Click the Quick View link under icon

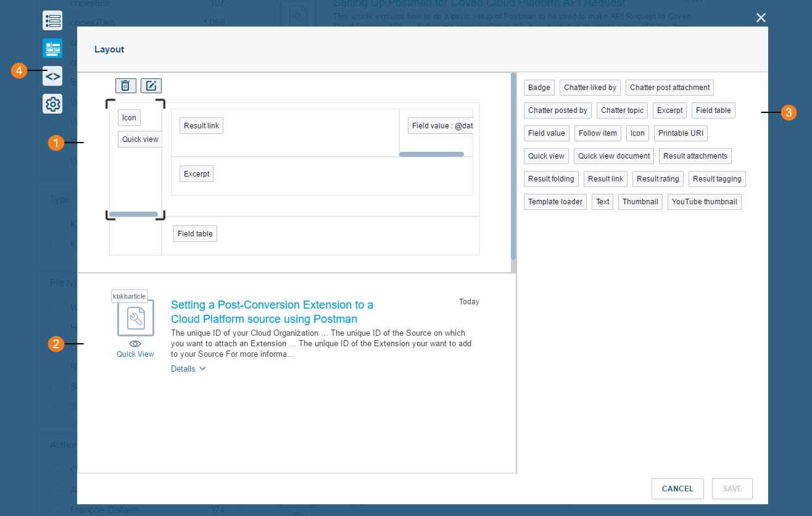[x=135, y=354]
